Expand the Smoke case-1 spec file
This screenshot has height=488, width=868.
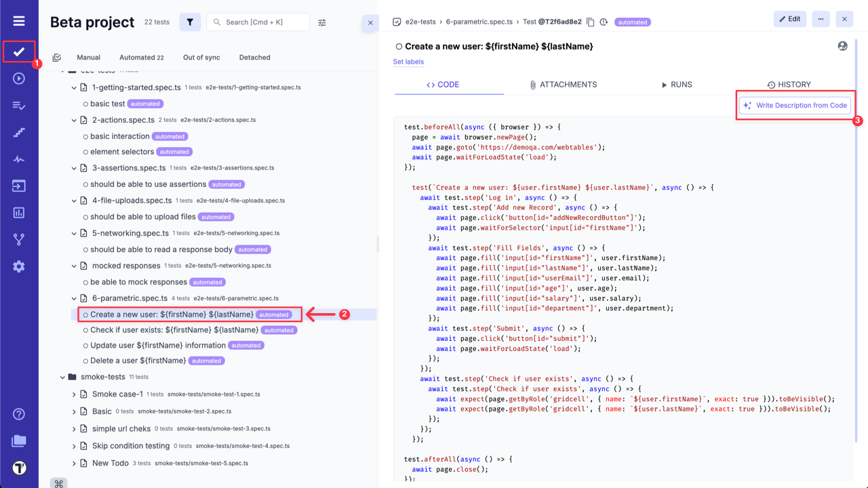(74, 394)
